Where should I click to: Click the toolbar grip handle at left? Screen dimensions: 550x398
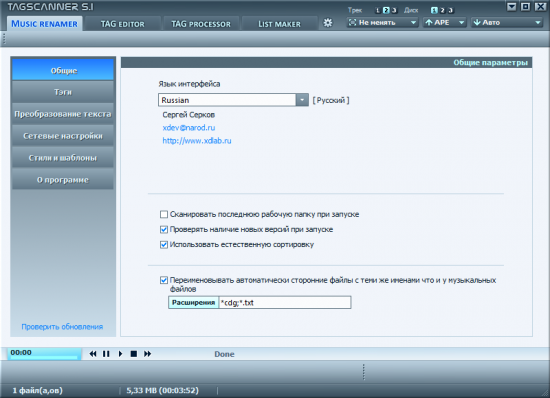pos(4,39)
